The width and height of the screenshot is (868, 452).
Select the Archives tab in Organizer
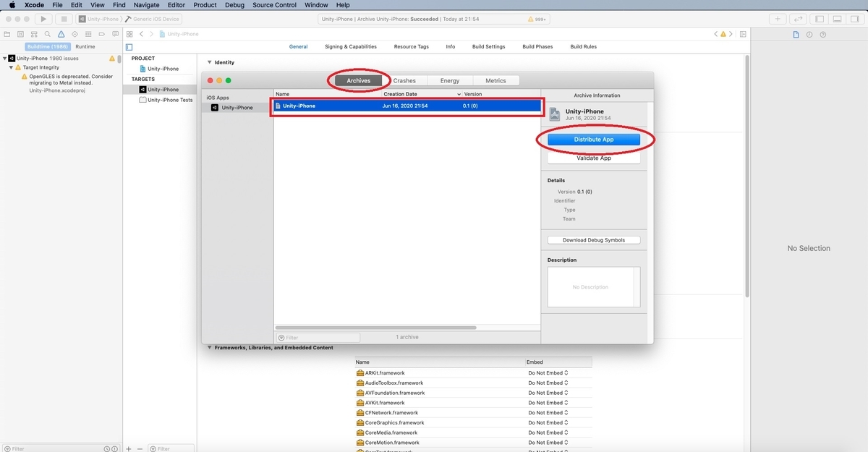tap(359, 81)
